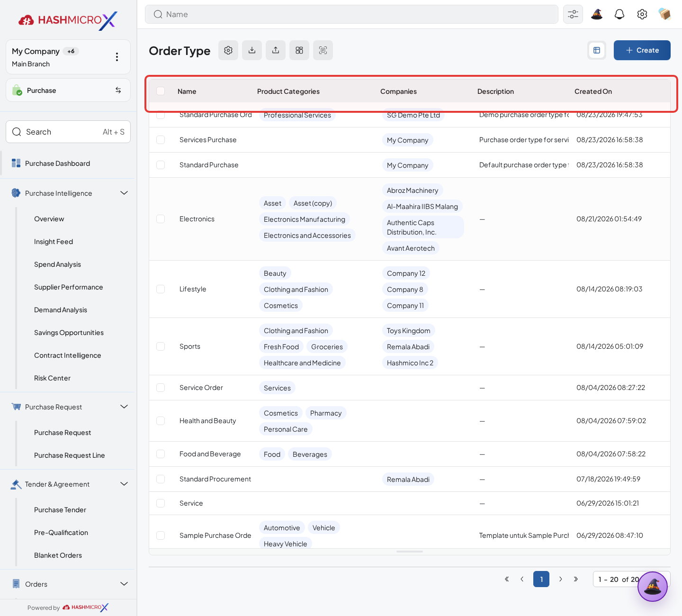The width and height of the screenshot is (682, 616).
Task: Open the Purchase module switcher
Action: tap(68, 90)
